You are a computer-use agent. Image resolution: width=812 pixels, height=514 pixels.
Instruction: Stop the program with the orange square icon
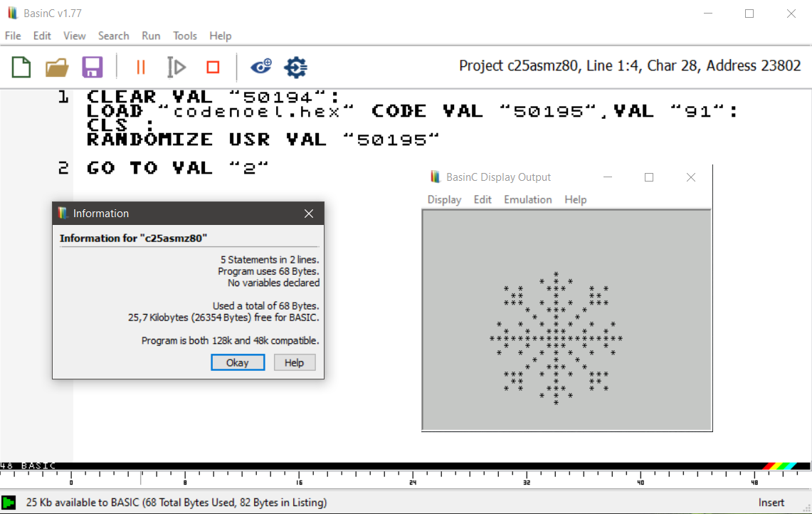click(213, 67)
